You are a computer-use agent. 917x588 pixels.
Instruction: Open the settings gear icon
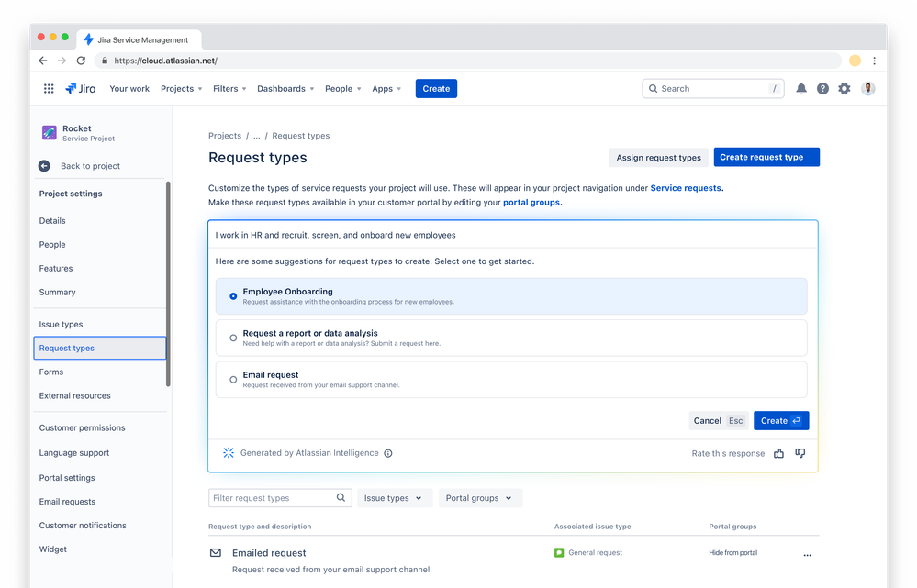click(844, 88)
